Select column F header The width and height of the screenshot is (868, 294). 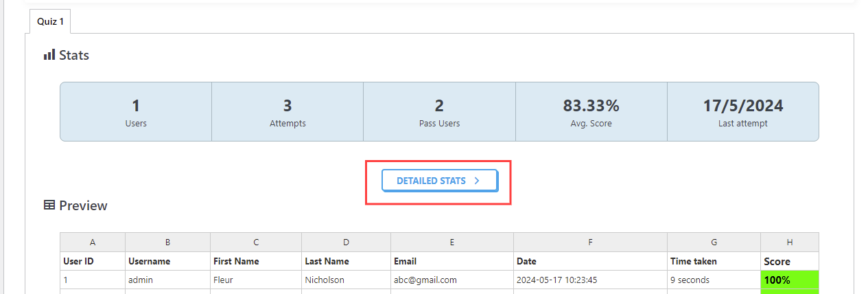pos(590,242)
